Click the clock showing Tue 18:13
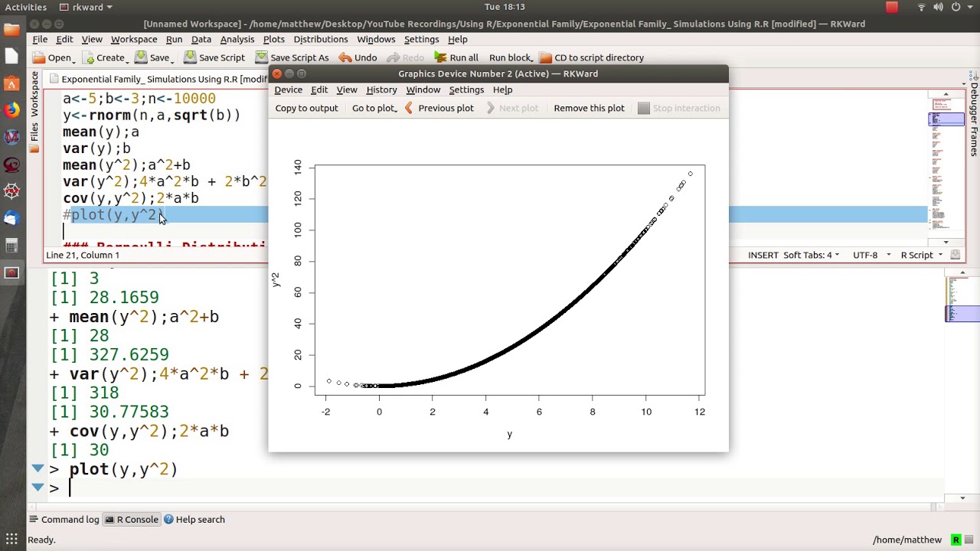The width and height of the screenshot is (980, 551). (505, 7)
